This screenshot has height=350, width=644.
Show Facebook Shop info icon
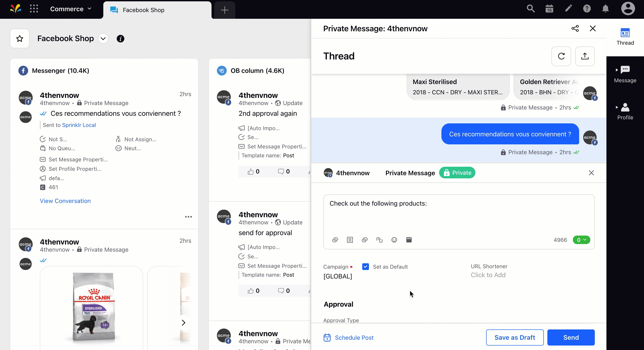[121, 39]
